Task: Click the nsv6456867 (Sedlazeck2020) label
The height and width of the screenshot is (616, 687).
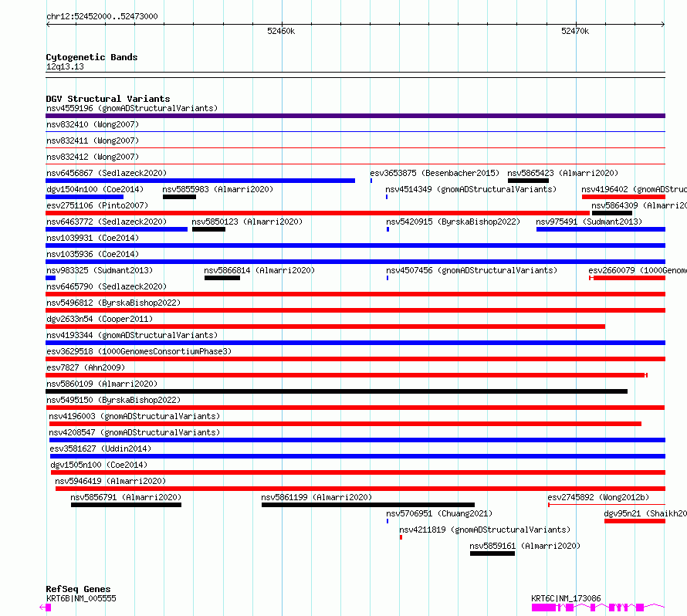Action: (x=107, y=173)
